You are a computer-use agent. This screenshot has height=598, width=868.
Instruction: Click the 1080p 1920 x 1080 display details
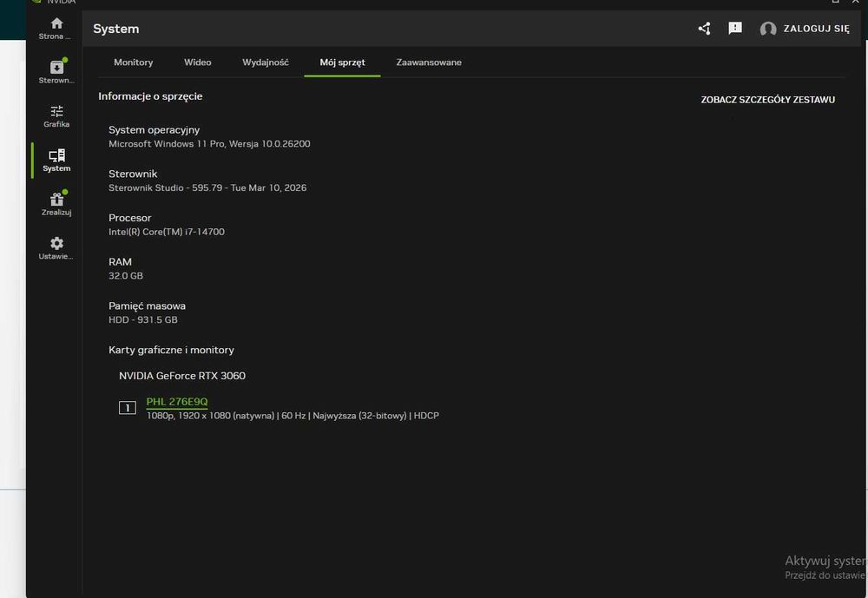pos(293,416)
